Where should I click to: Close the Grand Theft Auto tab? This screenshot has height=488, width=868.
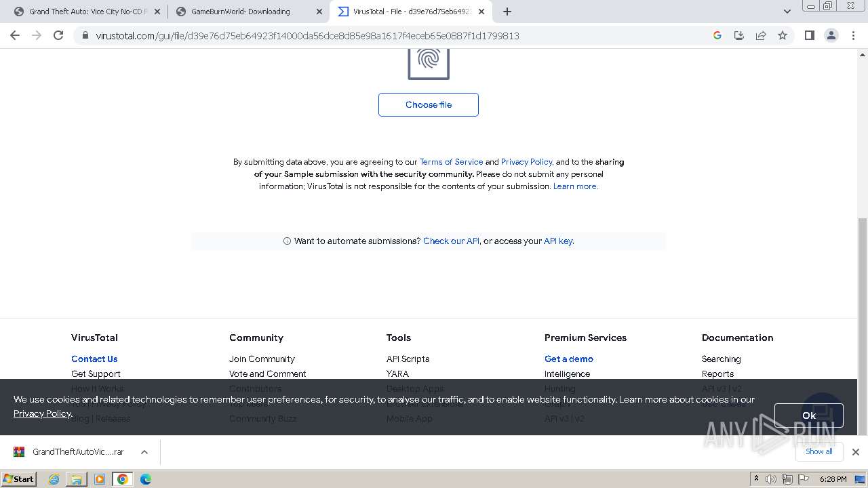(157, 12)
